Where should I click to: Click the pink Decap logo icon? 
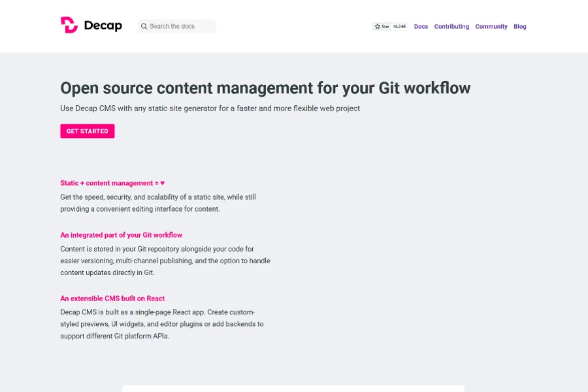pyautogui.click(x=69, y=25)
